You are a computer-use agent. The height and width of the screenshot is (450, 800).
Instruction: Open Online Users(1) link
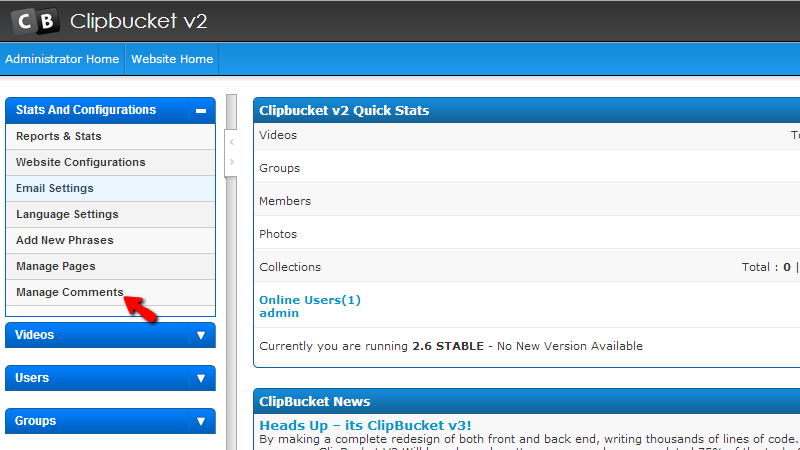pyautogui.click(x=310, y=300)
